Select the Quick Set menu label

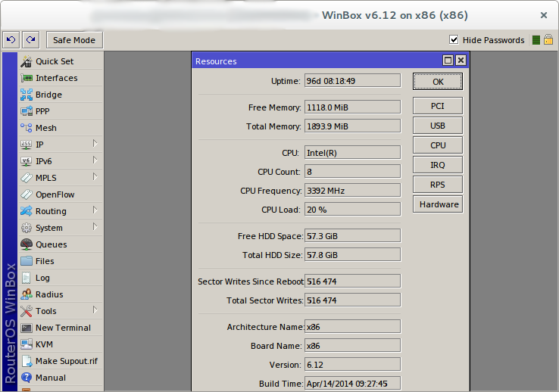click(x=55, y=61)
